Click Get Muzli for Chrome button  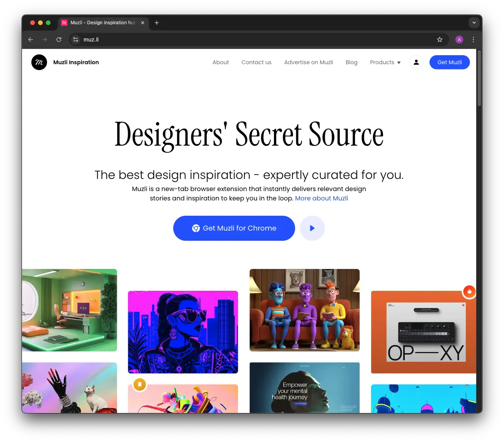pyautogui.click(x=234, y=228)
